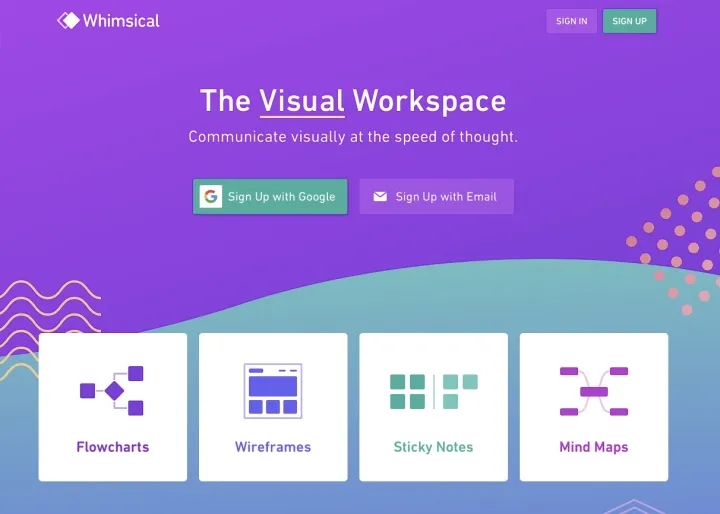Viewport: 720px width, 514px height.
Task: Click the Whimsical brand name text
Action: click(x=121, y=21)
